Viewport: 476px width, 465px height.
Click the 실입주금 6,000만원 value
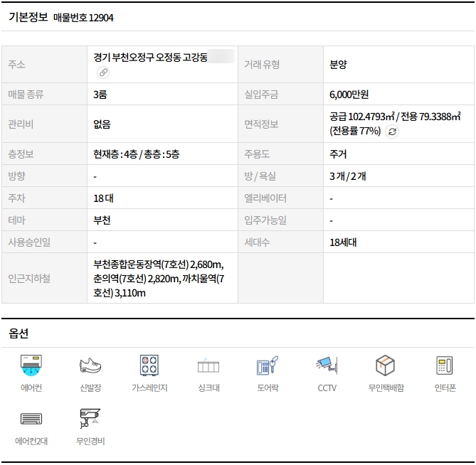tap(349, 94)
